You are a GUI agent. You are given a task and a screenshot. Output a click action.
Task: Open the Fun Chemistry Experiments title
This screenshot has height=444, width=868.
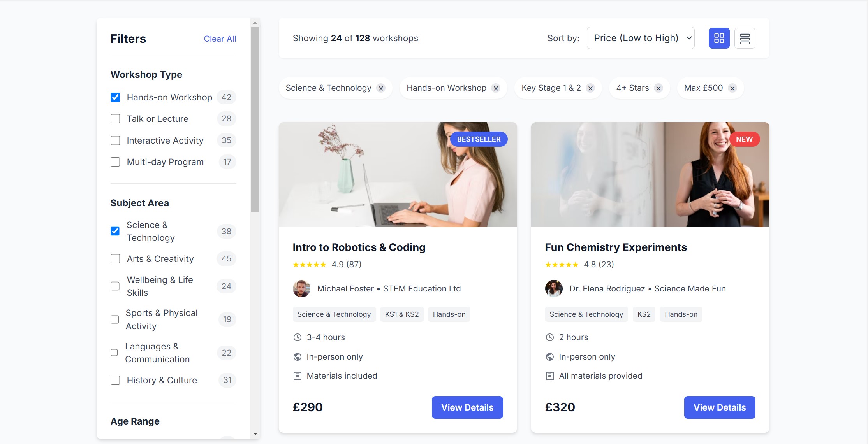click(x=616, y=247)
